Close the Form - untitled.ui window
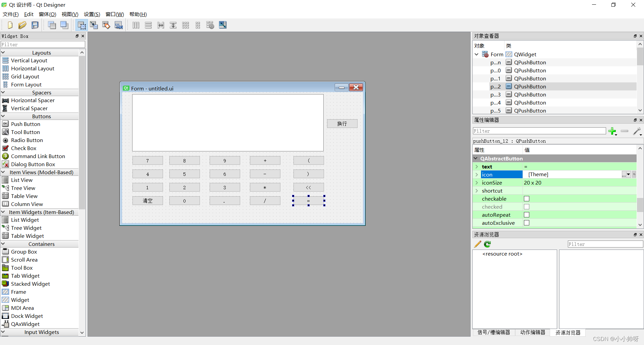 pyautogui.click(x=356, y=87)
